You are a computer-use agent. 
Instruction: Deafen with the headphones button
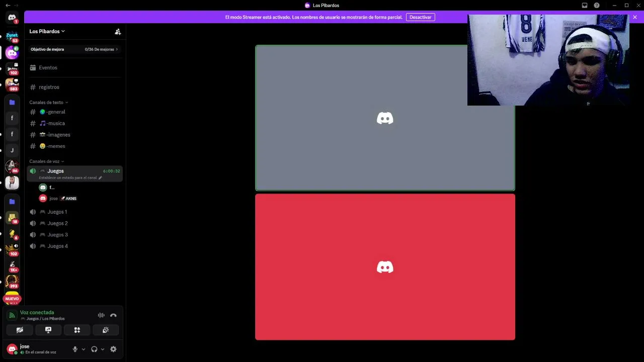pyautogui.click(x=94, y=349)
